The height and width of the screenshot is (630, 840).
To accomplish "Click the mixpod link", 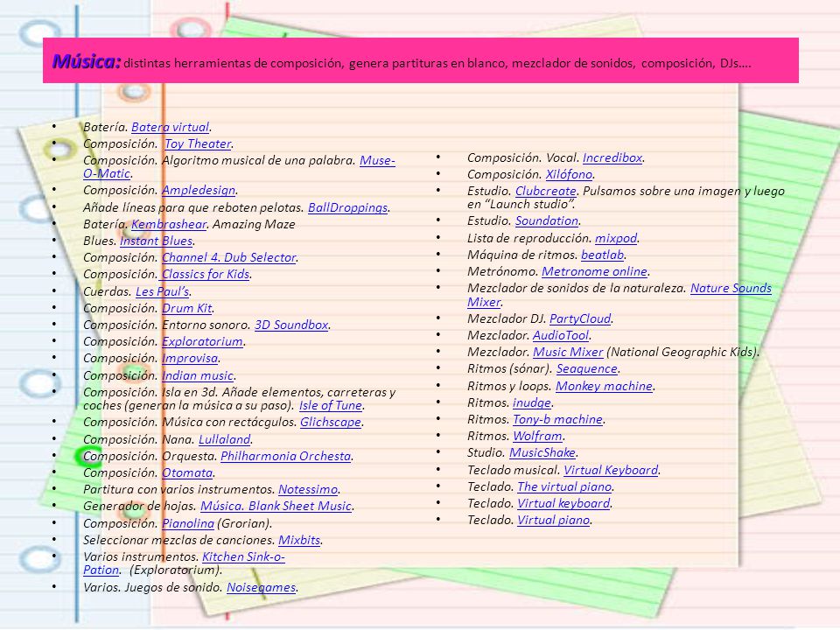I will [616, 238].
